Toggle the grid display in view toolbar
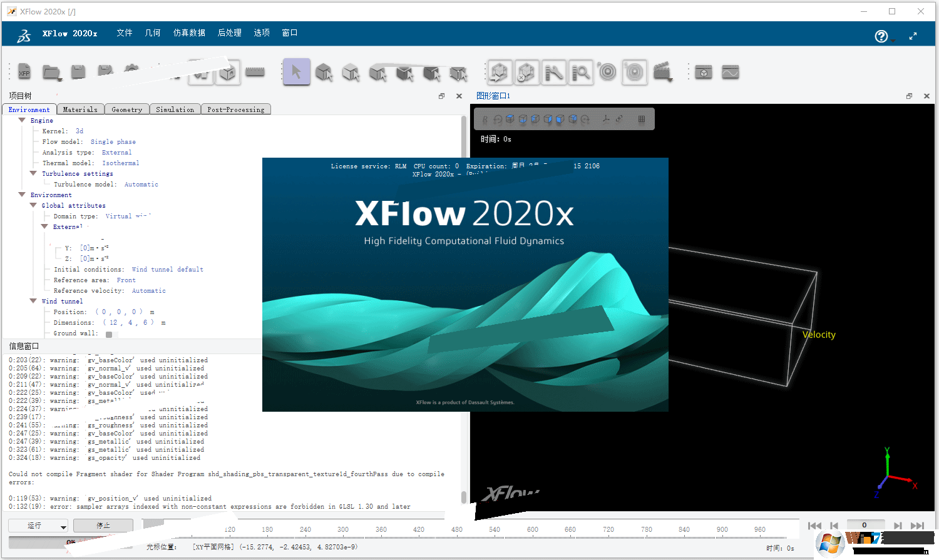939x560 pixels. click(x=642, y=119)
